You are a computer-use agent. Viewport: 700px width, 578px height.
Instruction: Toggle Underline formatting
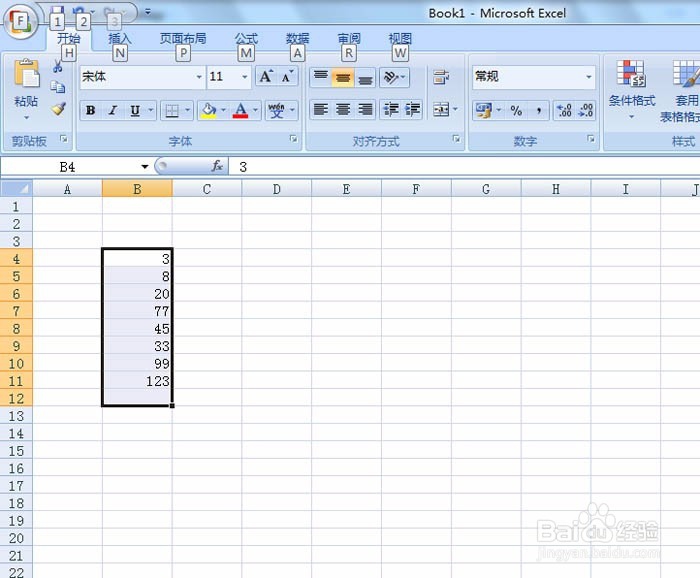tap(135, 110)
